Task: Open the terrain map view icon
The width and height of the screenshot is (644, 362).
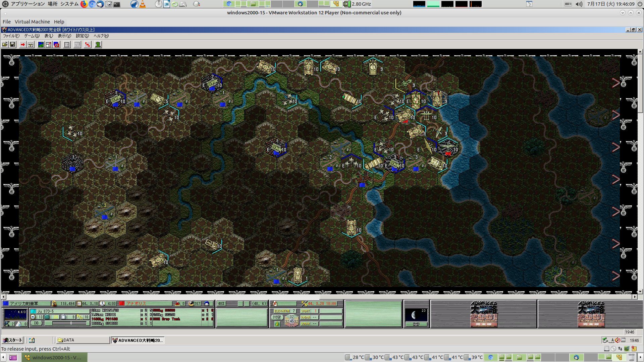Action: click(x=41, y=45)
